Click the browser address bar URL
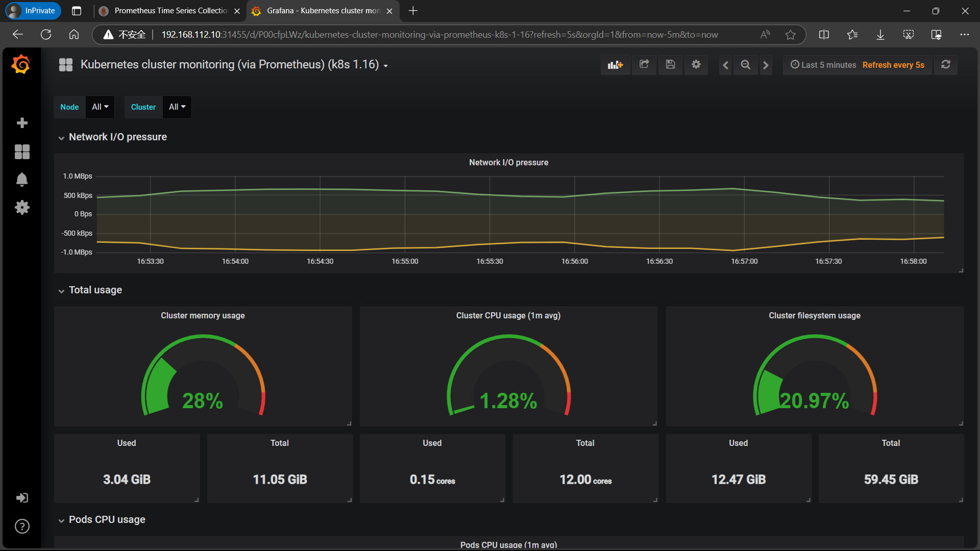 click(439, 35)
